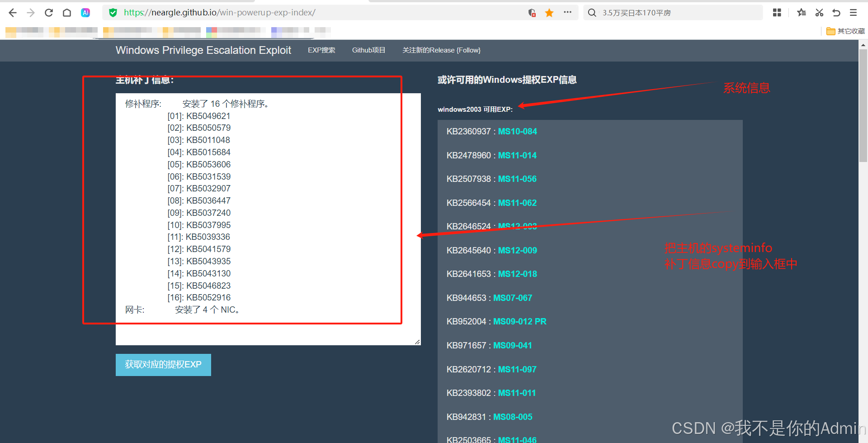Click the 获取对应的提权EXP button
This screenshot has width=868, height=443.
click(x=163, y=365)
